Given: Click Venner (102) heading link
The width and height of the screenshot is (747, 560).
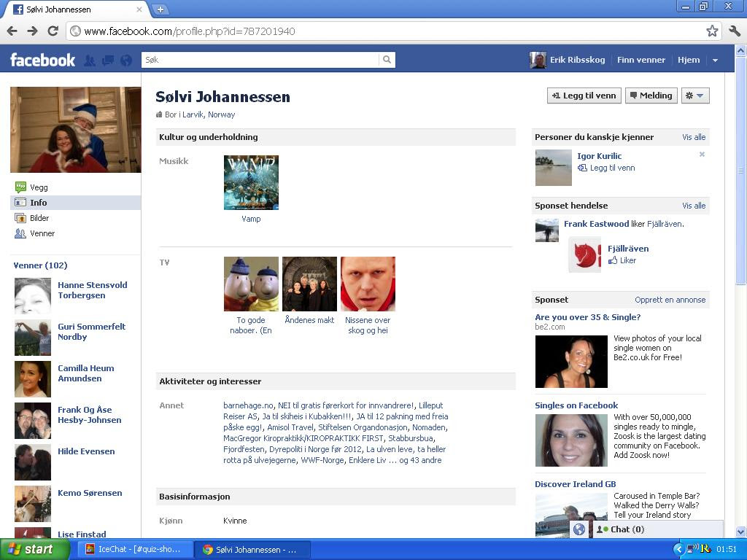Looking at the screenshot, I should click(41, 265).
